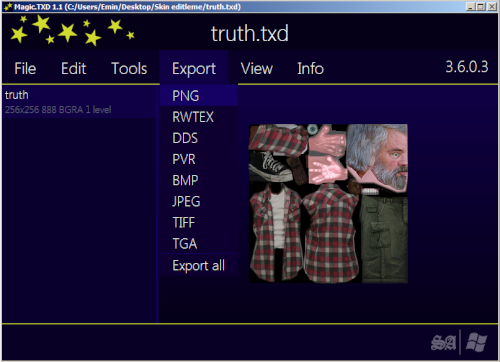
Task: Collapse the Export menu
Action: point(194,69)
